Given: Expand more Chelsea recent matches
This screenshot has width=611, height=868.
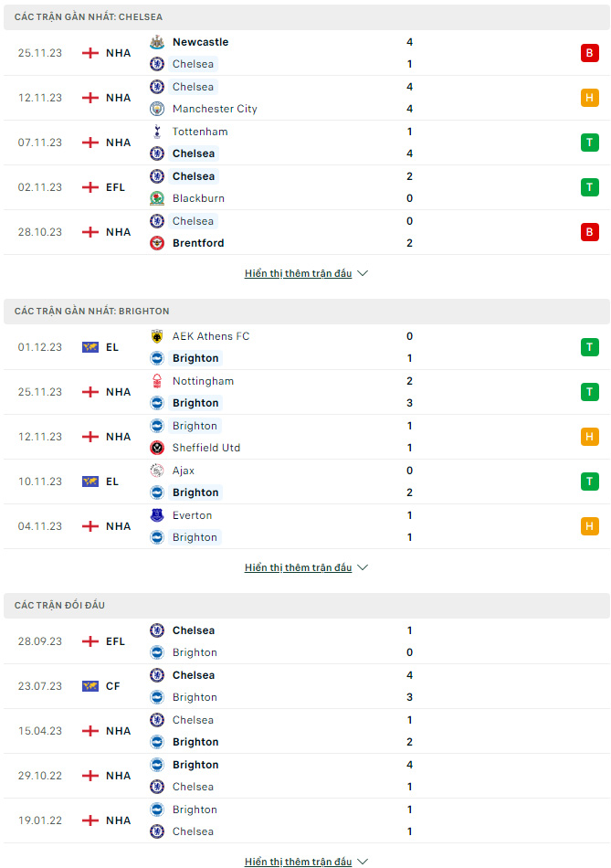Looking at the screenshot, I should coord(306,273).
